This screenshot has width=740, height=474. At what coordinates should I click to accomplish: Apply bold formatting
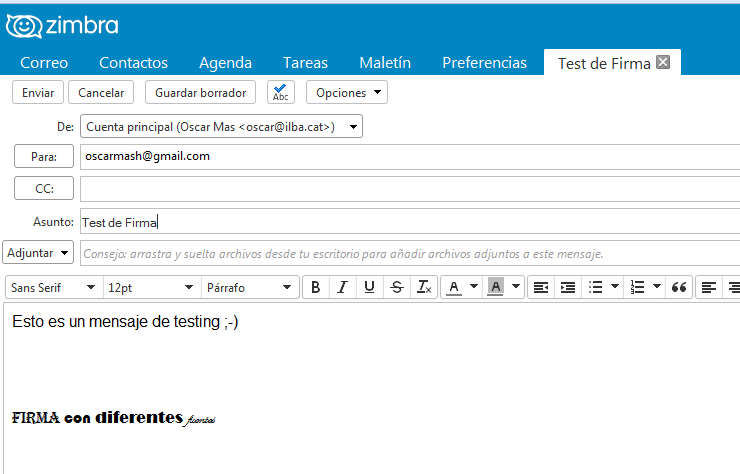316,287
